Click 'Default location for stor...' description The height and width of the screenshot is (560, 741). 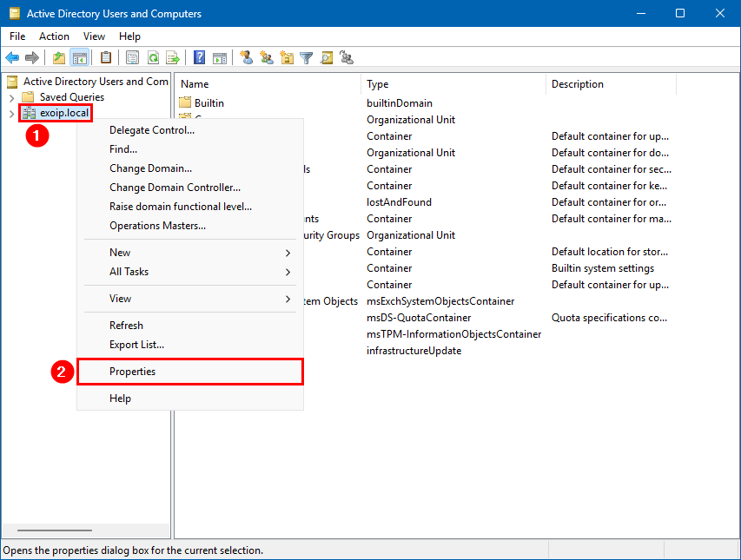click(x=610, y=252)
